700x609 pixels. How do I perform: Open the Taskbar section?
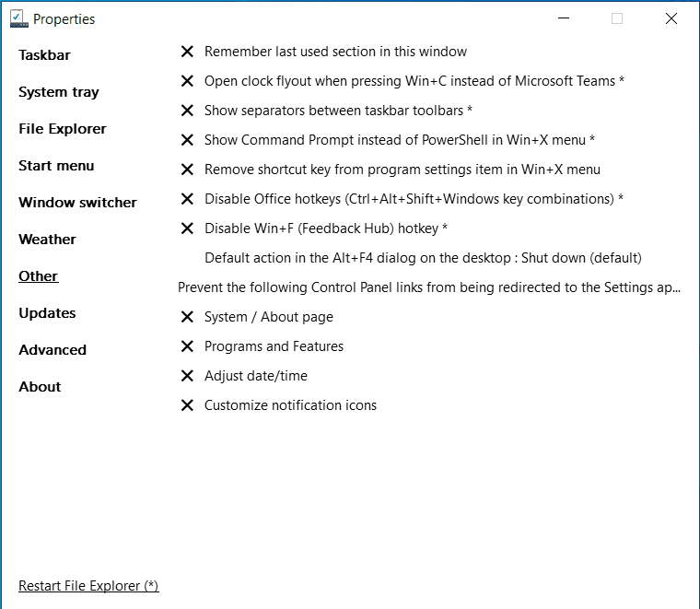point(44,55)
